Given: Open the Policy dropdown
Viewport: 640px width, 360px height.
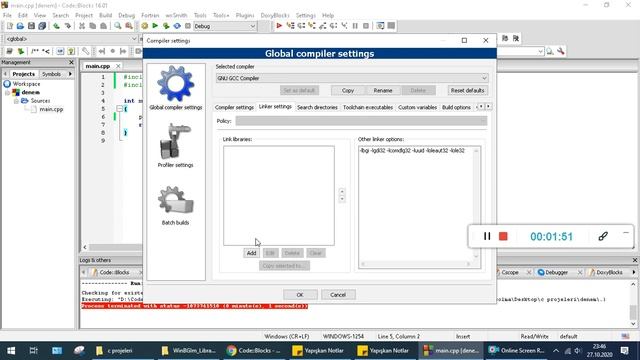Looking at the screenshot, I should (x=361, y=121).
